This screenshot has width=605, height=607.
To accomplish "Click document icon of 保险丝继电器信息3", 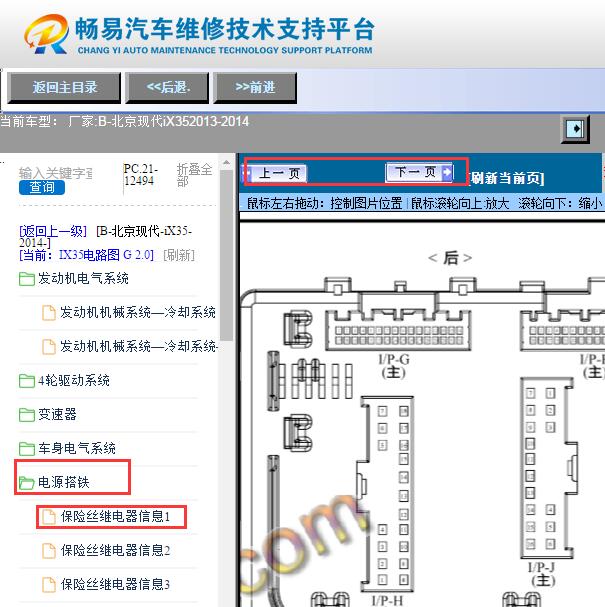I will coord(49,585).
